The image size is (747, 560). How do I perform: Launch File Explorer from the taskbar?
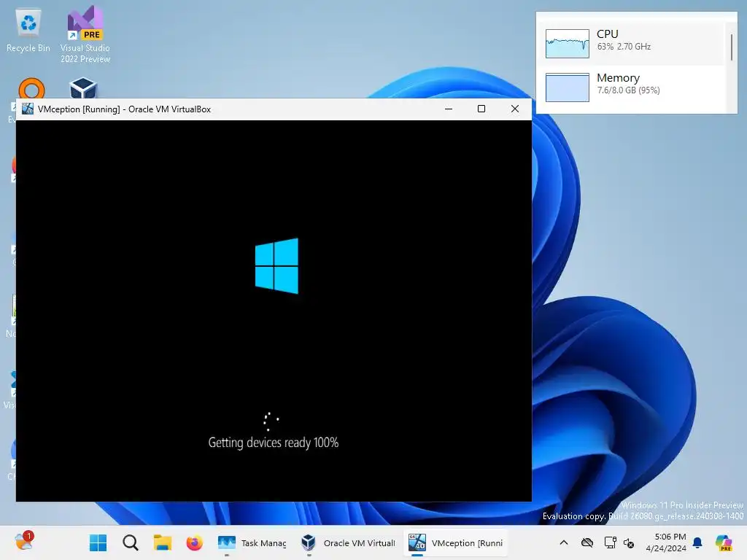[x=162, y=542]
